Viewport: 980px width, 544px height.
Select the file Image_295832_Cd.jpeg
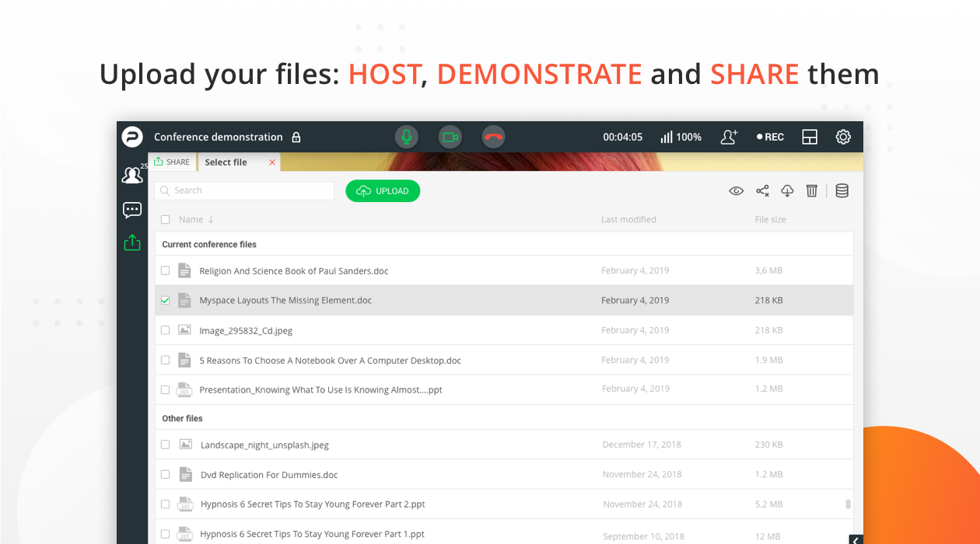246,331
